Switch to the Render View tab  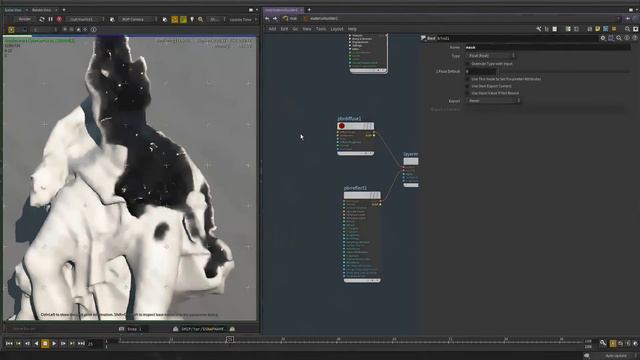[x=42, y=10]
